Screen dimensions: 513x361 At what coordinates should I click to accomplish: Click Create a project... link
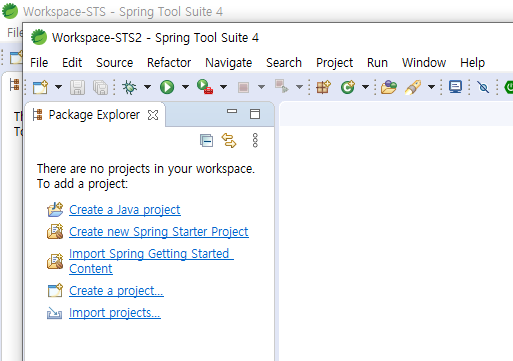(x=116, y=291)
